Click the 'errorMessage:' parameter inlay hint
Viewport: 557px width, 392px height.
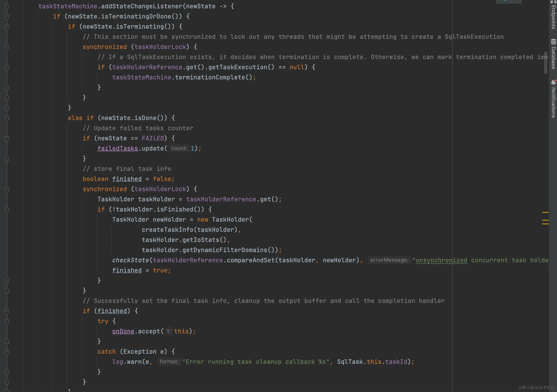(x=389, y=260)
